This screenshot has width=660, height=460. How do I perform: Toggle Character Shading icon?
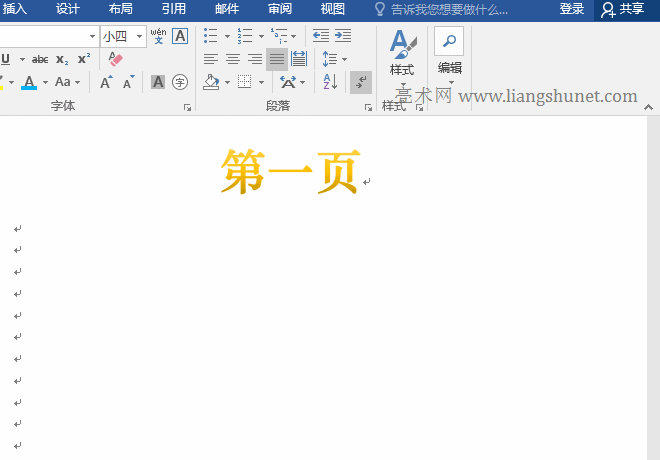tap(158, 82)
